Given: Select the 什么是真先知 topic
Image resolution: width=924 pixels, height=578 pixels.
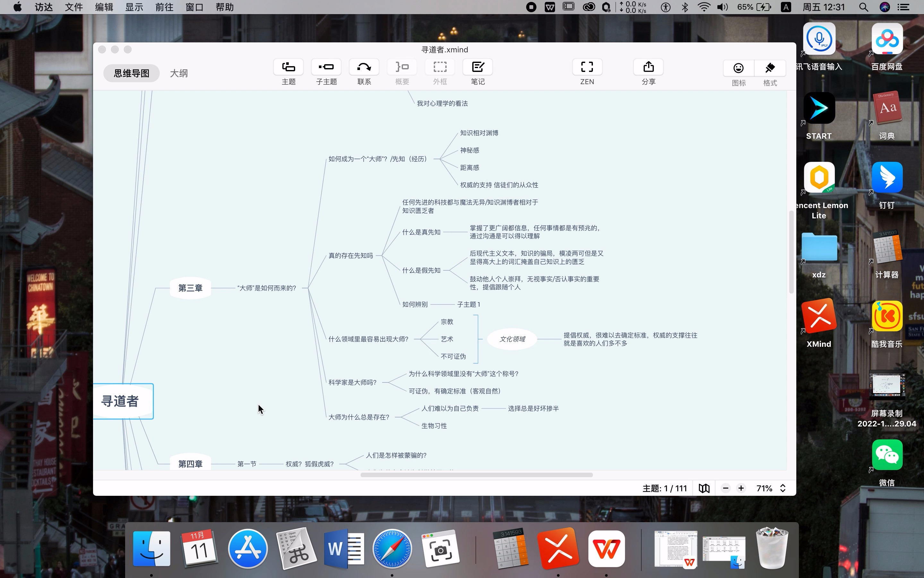Looking at the screenshot, I should pos(421,232).
